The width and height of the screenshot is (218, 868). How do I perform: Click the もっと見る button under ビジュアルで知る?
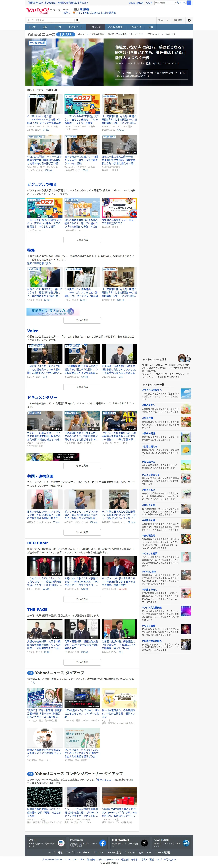click(x=82, y=240)
